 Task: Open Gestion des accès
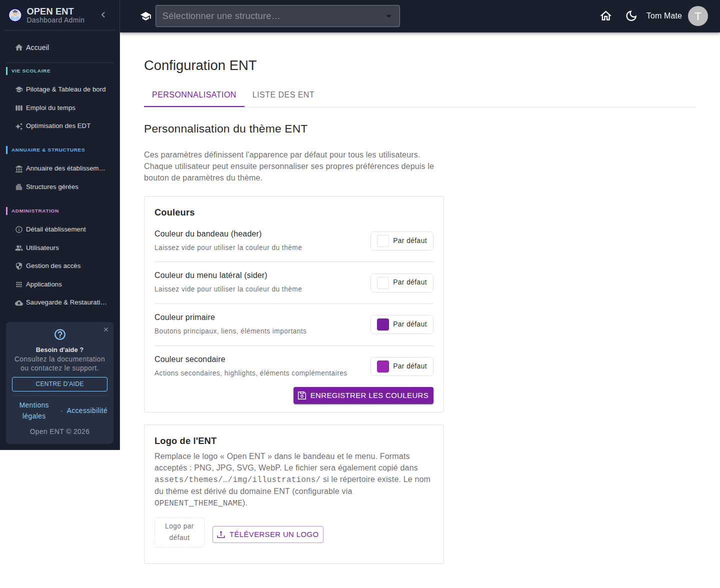point(59,266)
